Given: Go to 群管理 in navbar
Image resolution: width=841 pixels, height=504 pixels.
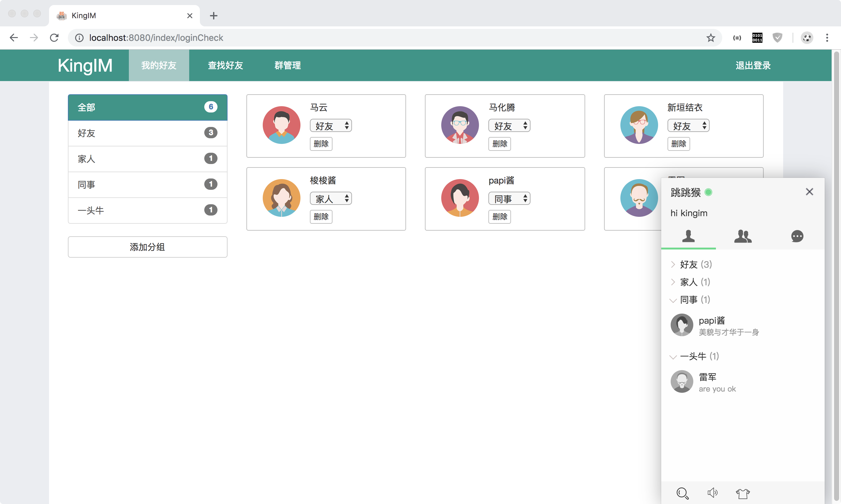Looking at the screenshot, I should click(287, 65).
